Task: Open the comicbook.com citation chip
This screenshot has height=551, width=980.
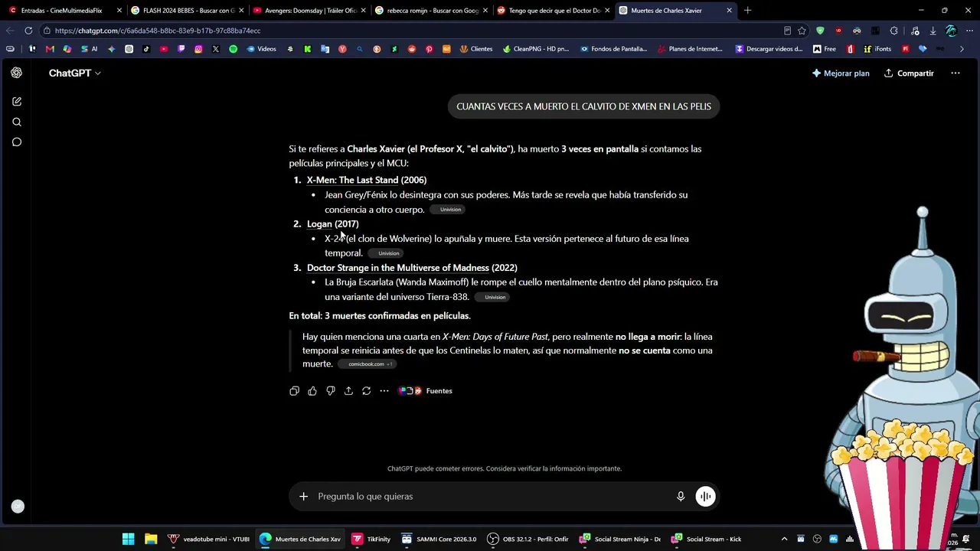Action: tap(367, 364)
